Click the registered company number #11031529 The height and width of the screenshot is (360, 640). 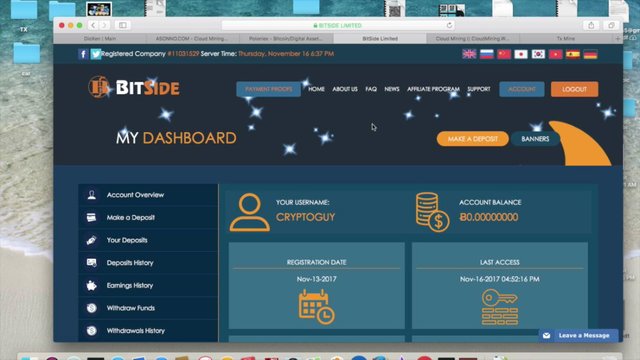pos(183,54)
